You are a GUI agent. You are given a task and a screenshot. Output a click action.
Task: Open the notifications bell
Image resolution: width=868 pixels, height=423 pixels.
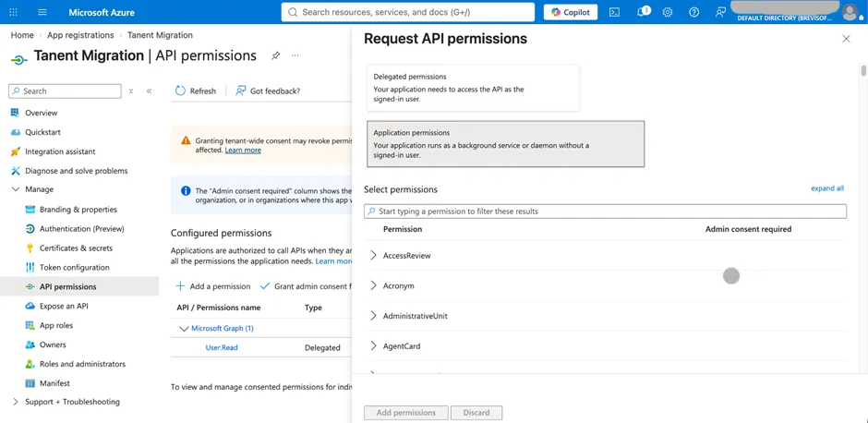point(642,12)
